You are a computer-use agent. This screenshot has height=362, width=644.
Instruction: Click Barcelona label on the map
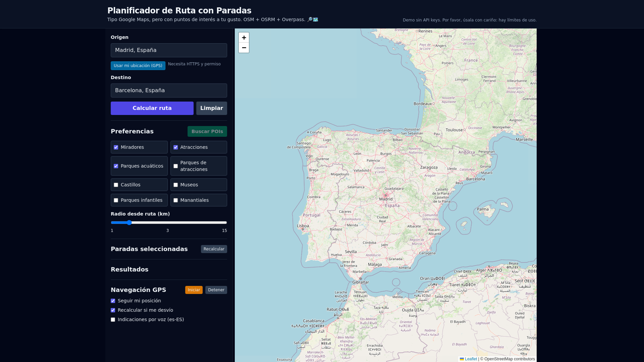(x=476, y=179)
